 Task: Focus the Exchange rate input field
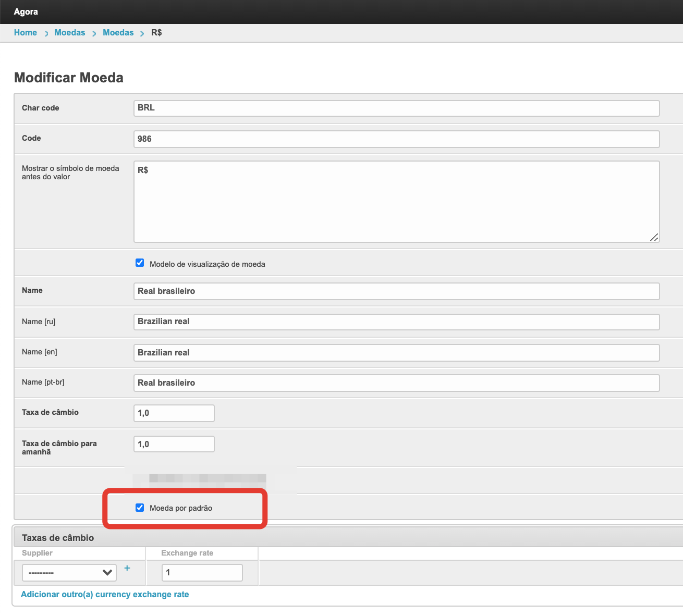pos(202,573)
